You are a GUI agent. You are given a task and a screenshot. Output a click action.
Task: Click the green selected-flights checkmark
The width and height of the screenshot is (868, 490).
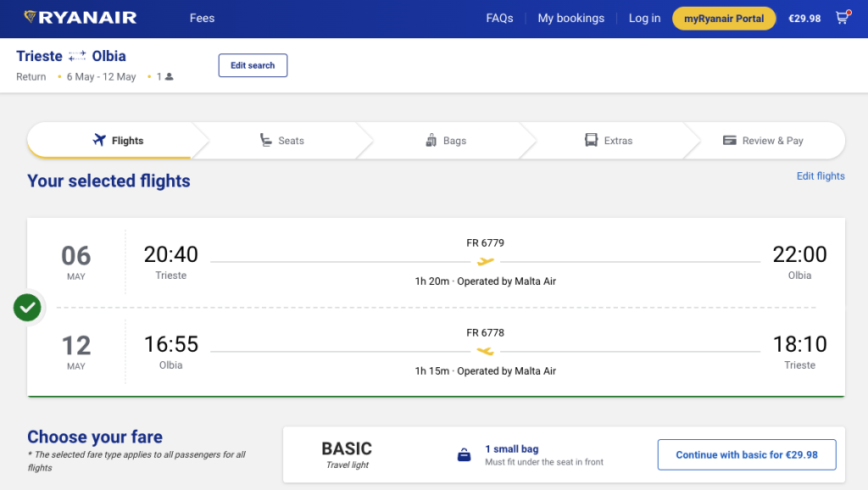(28, 308)
